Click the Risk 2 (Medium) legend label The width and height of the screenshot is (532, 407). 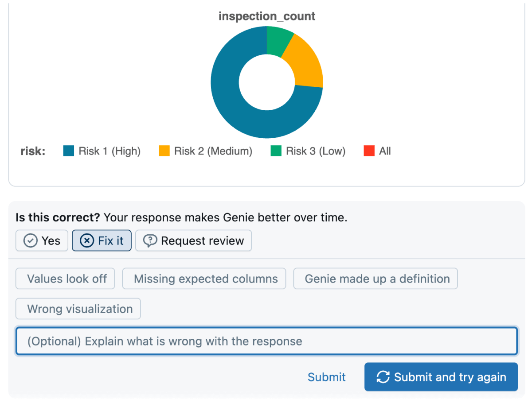tap(213, 151)
